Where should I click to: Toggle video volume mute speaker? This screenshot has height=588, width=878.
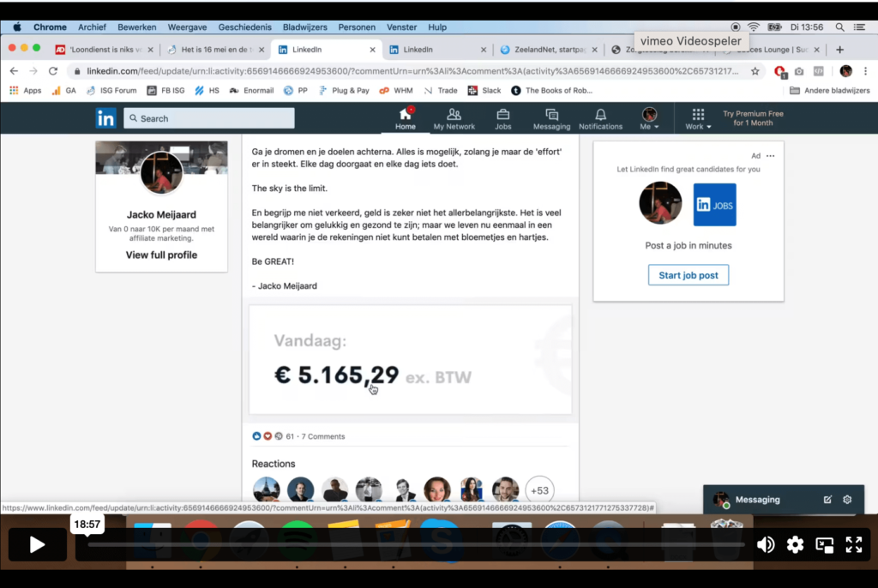pyautogui.click(x=765, y=544)
